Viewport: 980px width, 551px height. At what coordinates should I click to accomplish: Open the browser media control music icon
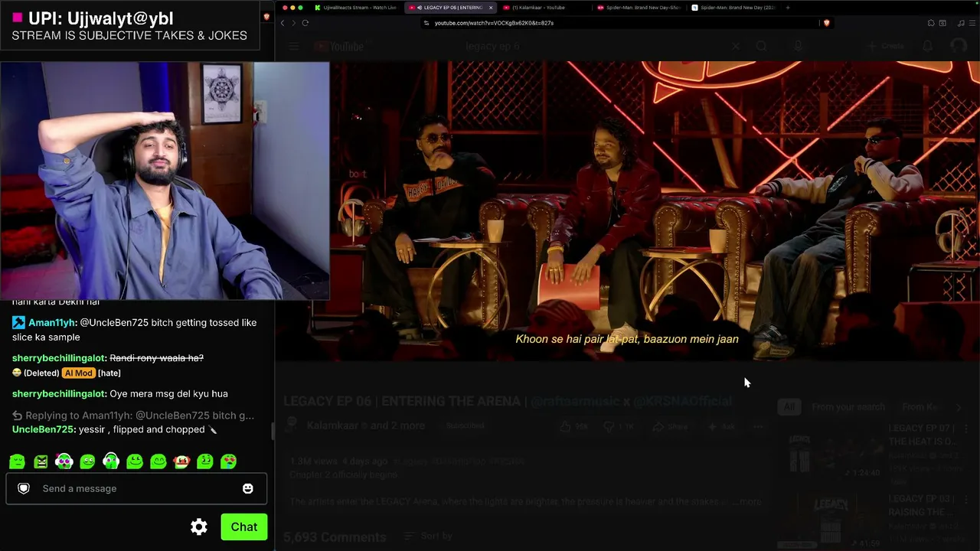coord(961,23)
